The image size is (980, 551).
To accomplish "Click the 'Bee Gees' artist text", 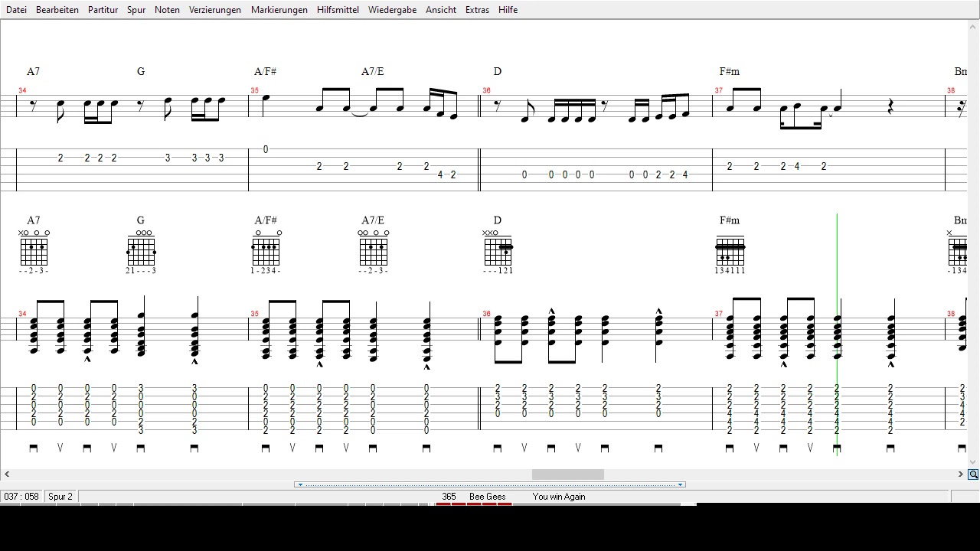I will click(x=488, y=497).
